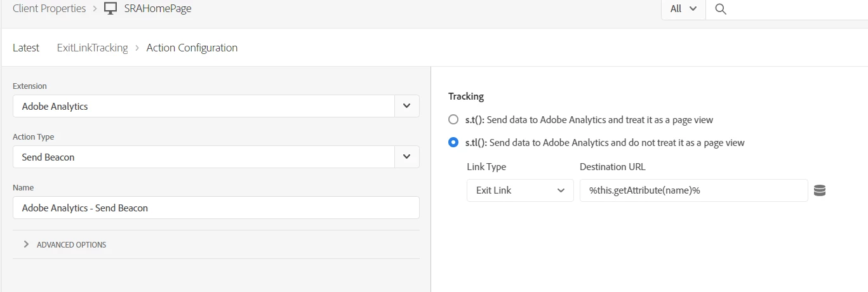Go to the ExitLinkTracking breadcrumb

(x=92, y=48)
